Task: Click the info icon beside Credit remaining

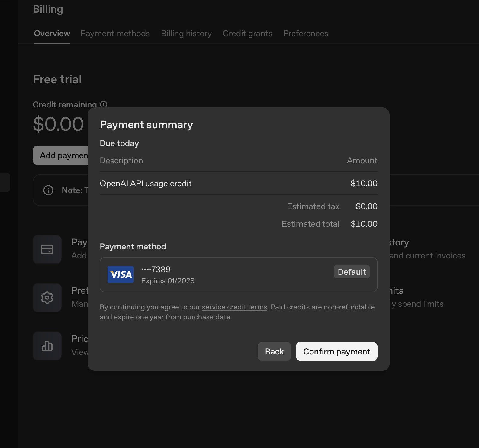Action: click(104, 104)
